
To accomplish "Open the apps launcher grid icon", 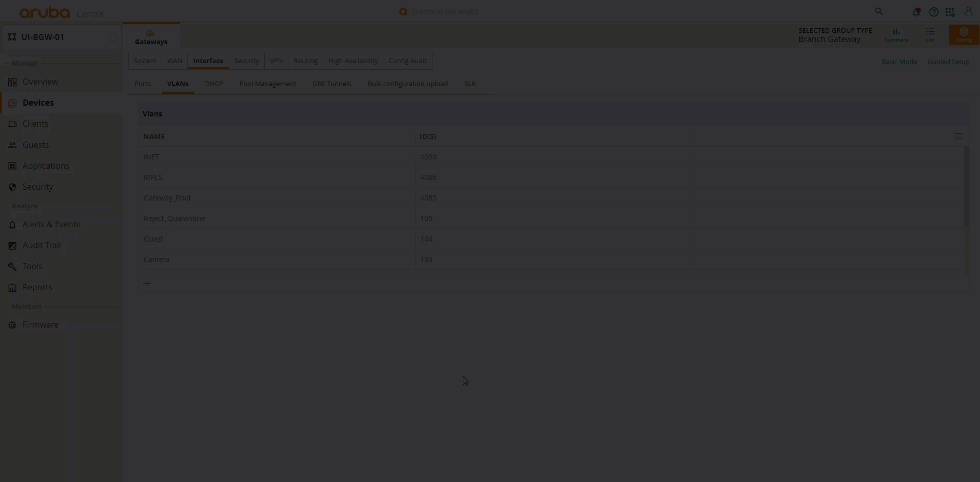I will point(950,12).
